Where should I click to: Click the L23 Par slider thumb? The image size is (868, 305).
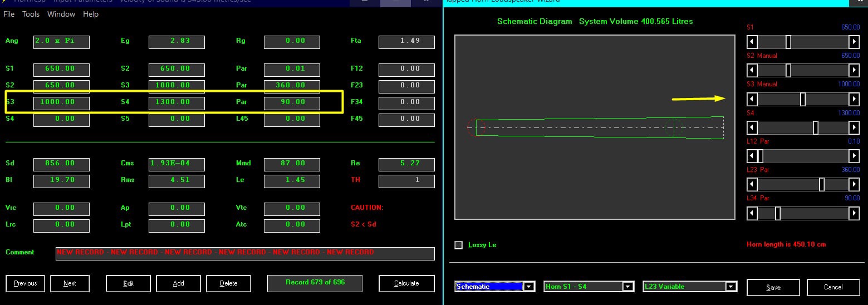click(822, 184)
